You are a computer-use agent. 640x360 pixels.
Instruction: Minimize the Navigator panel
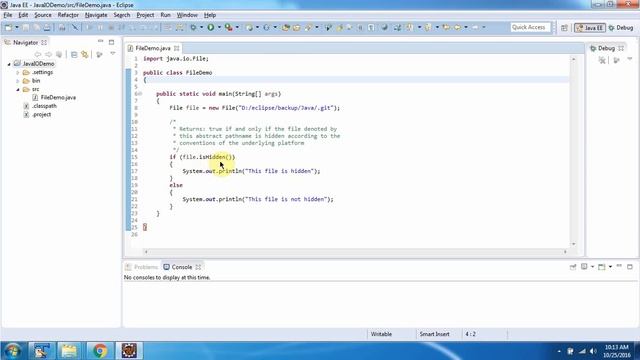(100, 42)
